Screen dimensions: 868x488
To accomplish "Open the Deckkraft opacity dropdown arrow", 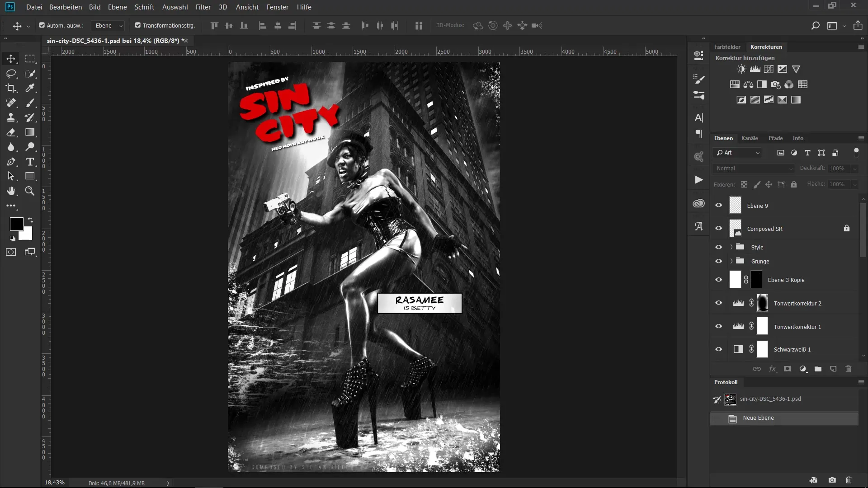I will click(x=854, y=169).
